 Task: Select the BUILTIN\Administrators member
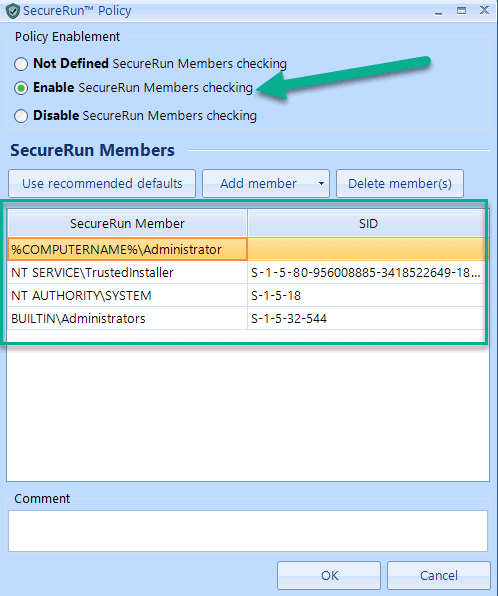tap(127, 318)
